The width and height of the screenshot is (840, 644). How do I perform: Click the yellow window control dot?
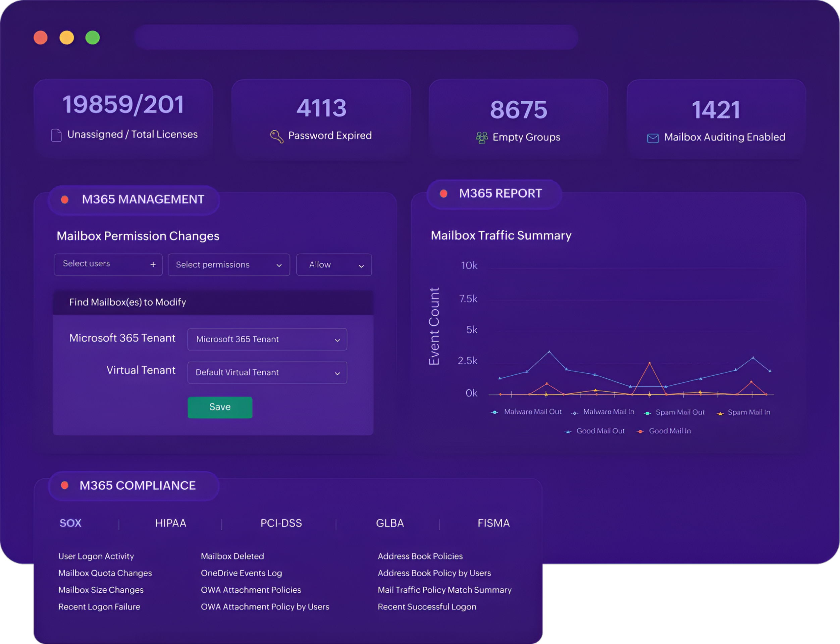67,38
